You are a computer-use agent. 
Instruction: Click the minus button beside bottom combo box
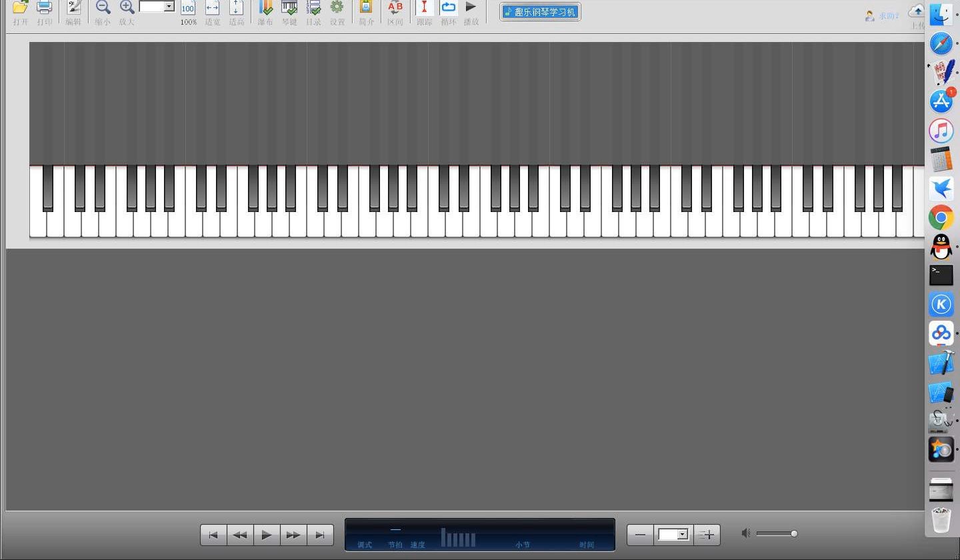coord(640,535)
